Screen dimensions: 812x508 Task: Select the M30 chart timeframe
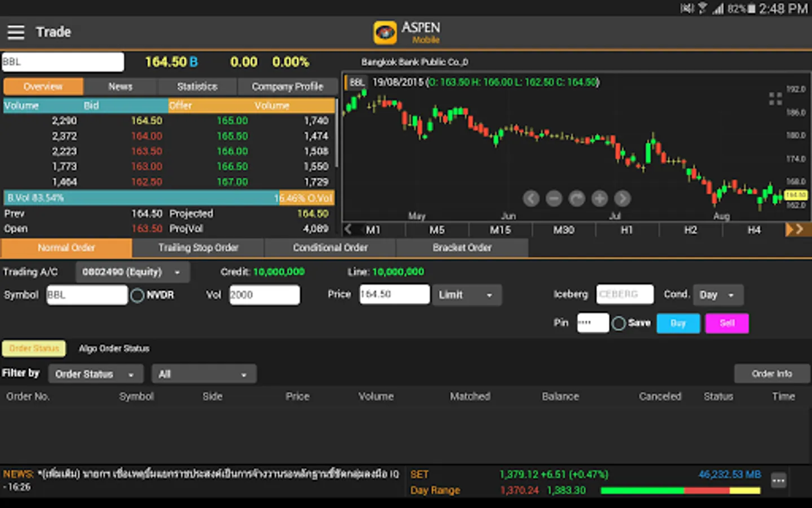pyautogui.click(x=564, y=230)
